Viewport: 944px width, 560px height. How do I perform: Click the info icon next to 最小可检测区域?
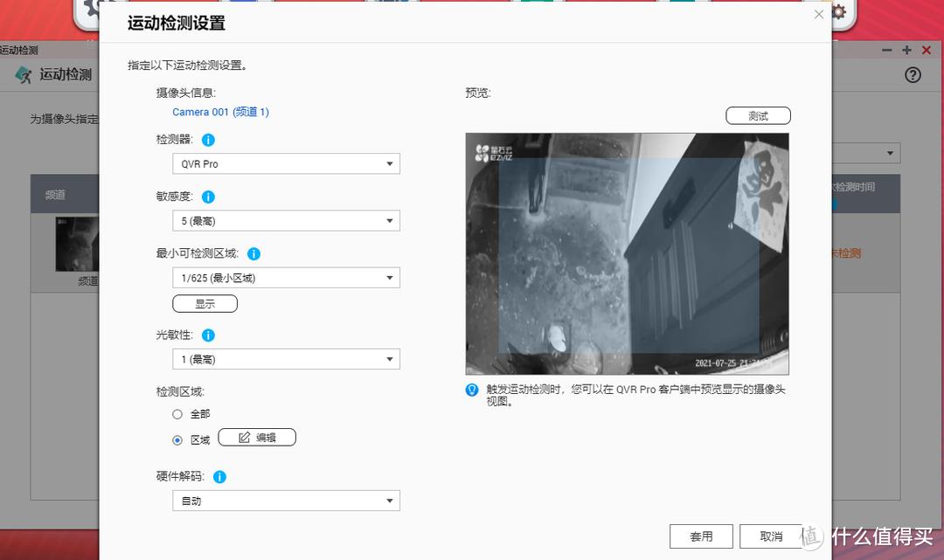(x=253, y=253)
